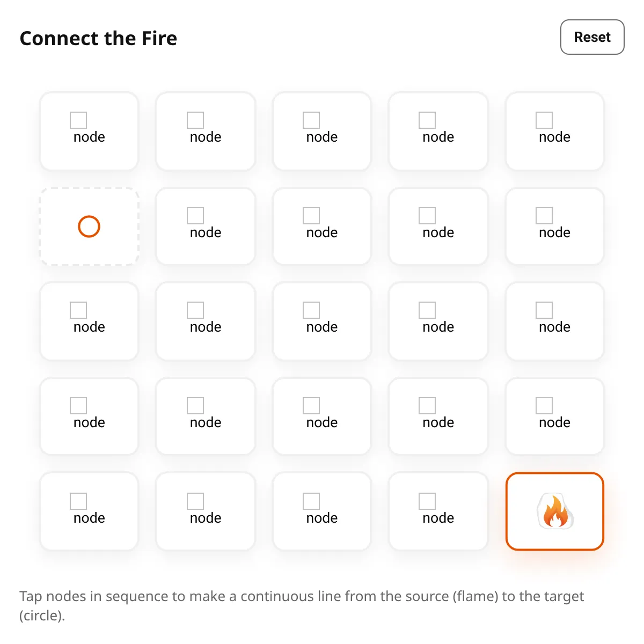644x644 pixels.
Task: Tick the checkbox in the top-right node
Action: (x=544, y=120)
